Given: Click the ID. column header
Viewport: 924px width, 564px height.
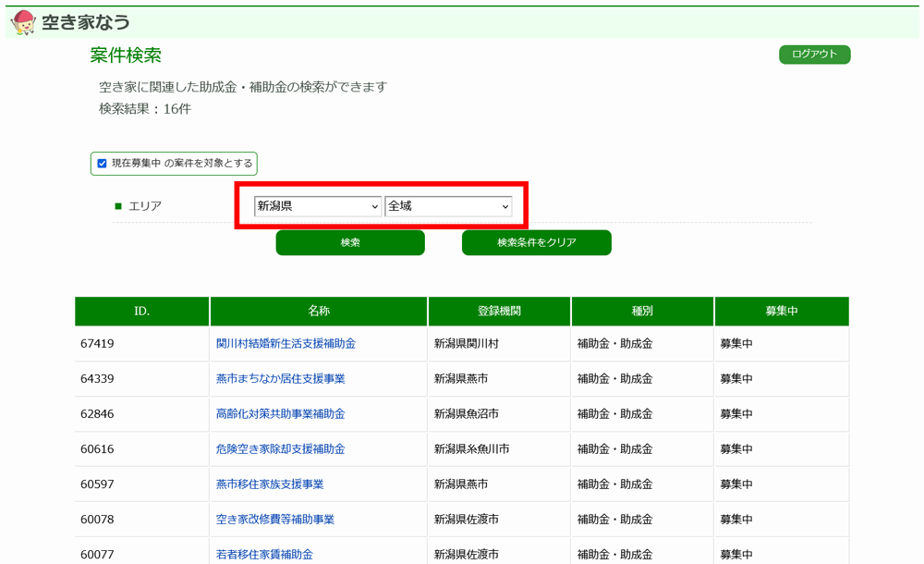Looking at the screenshot, I should (x=141, y=312).
